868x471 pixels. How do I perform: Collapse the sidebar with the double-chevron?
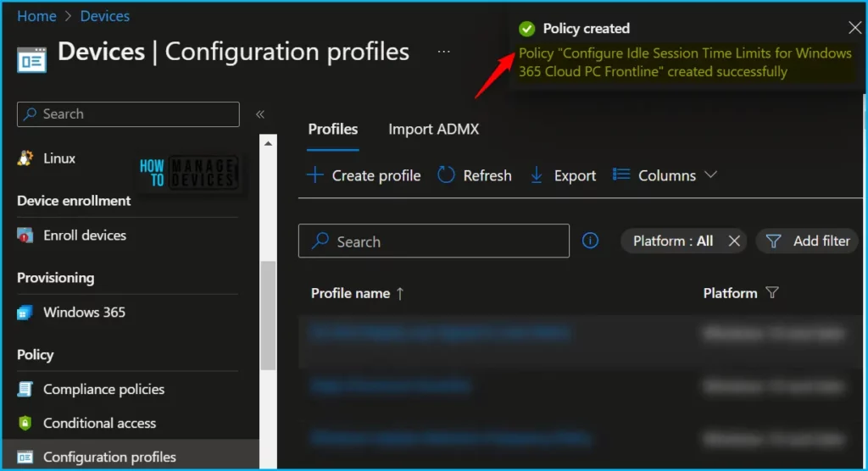259,114
